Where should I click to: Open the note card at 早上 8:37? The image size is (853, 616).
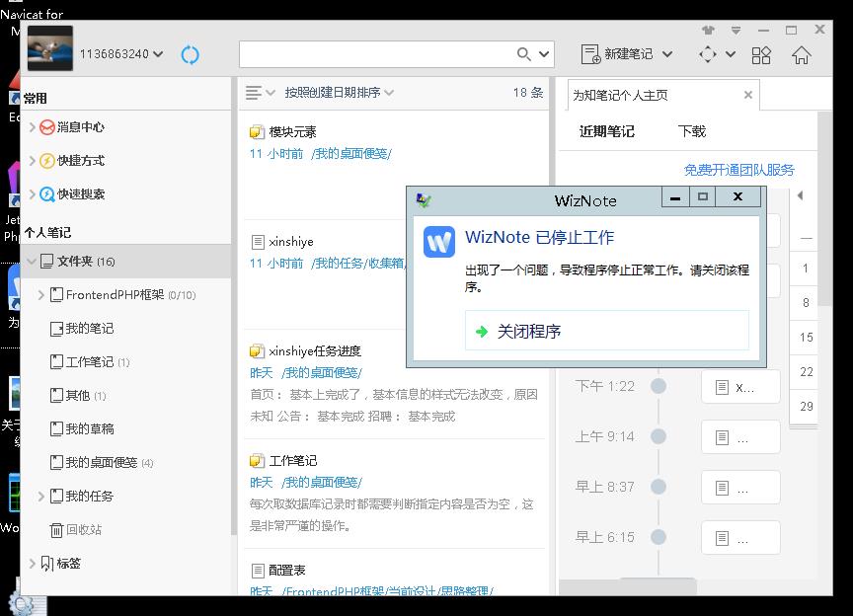tap(740, 488)
